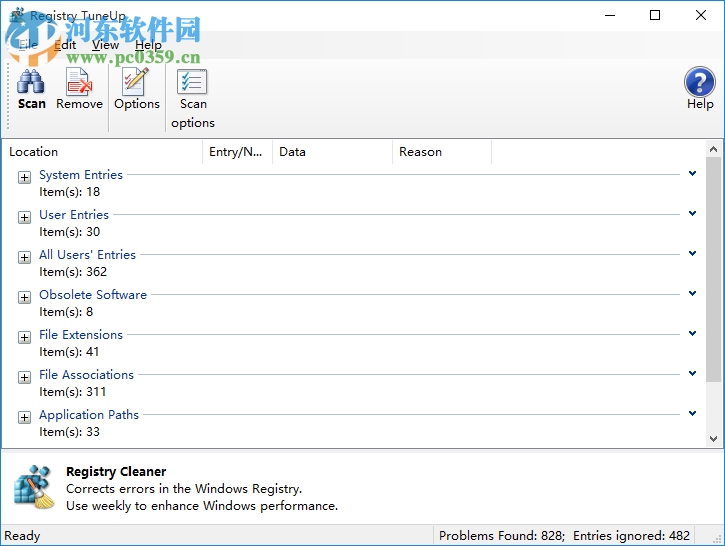Click the "Registry Cleaner" heading

(116, 472)
